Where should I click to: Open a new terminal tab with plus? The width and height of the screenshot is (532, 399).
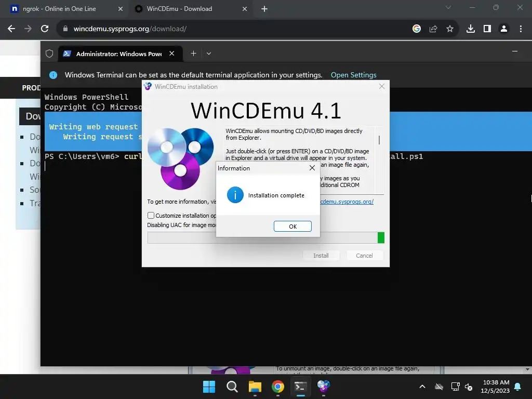click(193, 54)
